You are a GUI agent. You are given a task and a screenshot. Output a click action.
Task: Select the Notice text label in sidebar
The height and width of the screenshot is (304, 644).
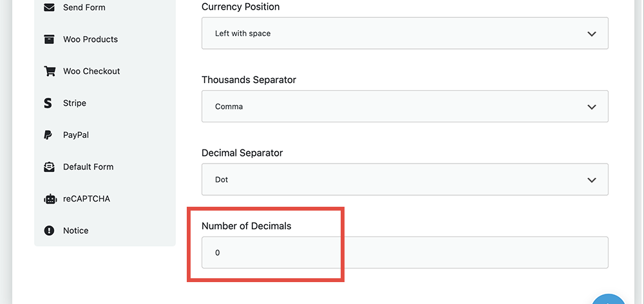click(75, 231)
